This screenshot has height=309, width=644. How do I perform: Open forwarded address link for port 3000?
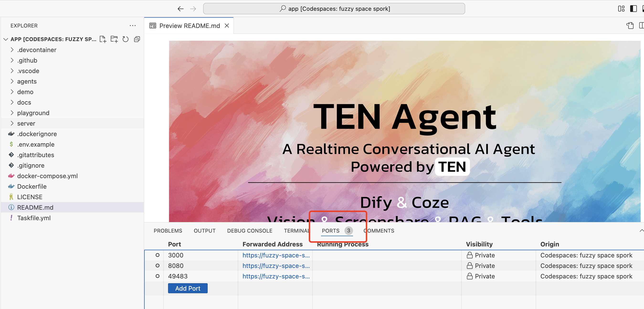[276, 255]
